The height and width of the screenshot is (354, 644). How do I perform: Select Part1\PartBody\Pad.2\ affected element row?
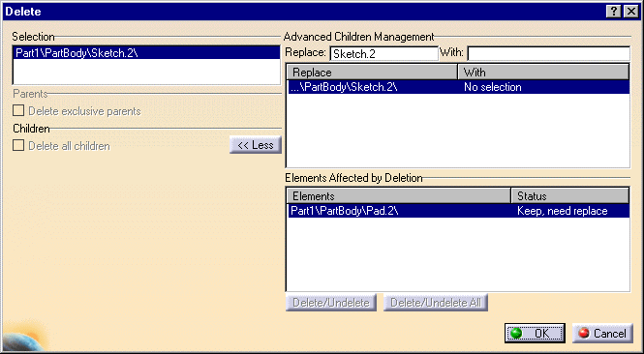(458, 211)
